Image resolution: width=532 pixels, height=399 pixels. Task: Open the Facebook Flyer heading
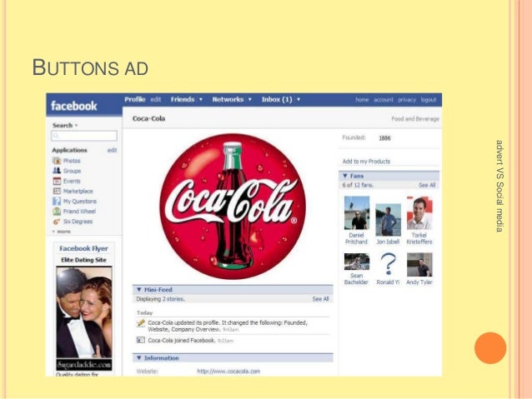point(84,248)
